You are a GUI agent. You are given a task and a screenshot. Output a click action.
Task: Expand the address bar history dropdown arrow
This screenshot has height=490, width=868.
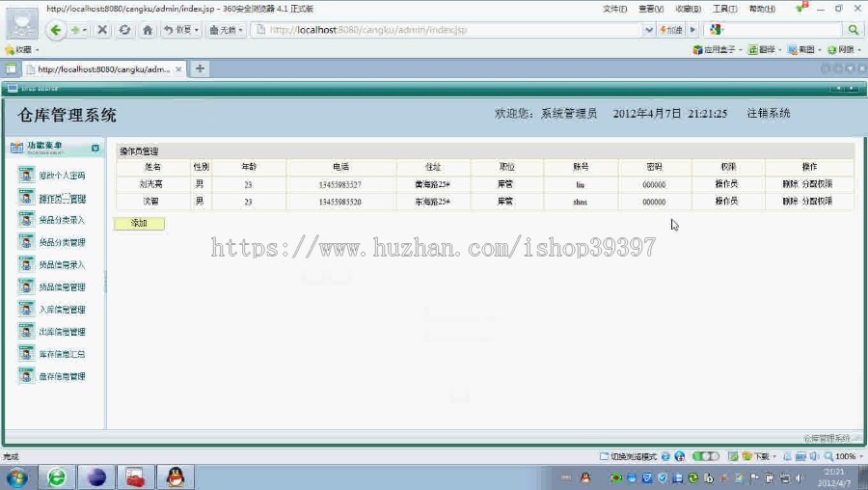tap(649, 30)
